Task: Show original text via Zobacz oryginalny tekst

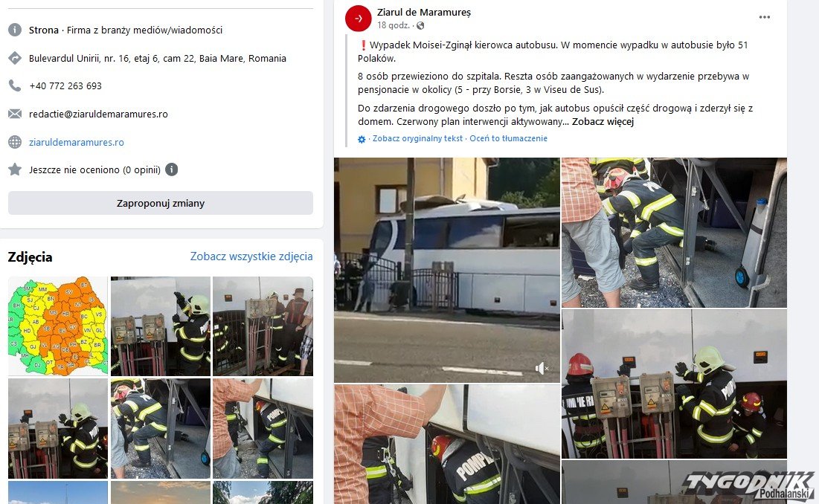Action: pos(417,138)
